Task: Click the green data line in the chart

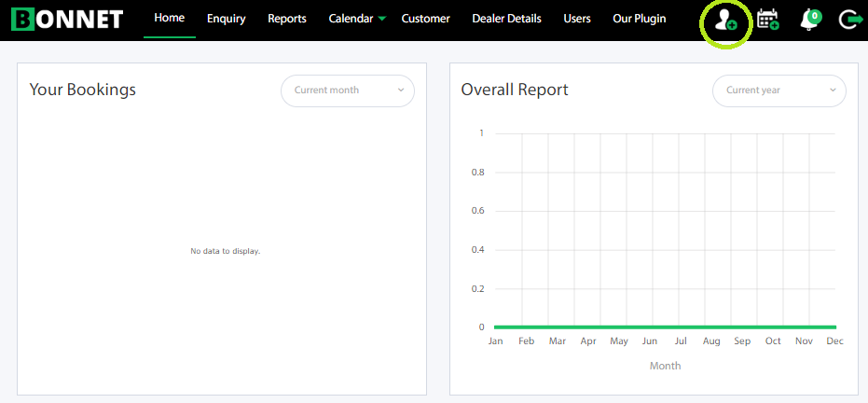Action: [x=665, y=327]
